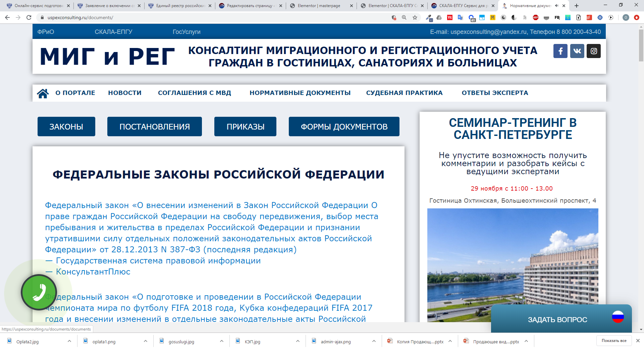
Task: Click the media control play extension icon
Action: coord(611,17)
